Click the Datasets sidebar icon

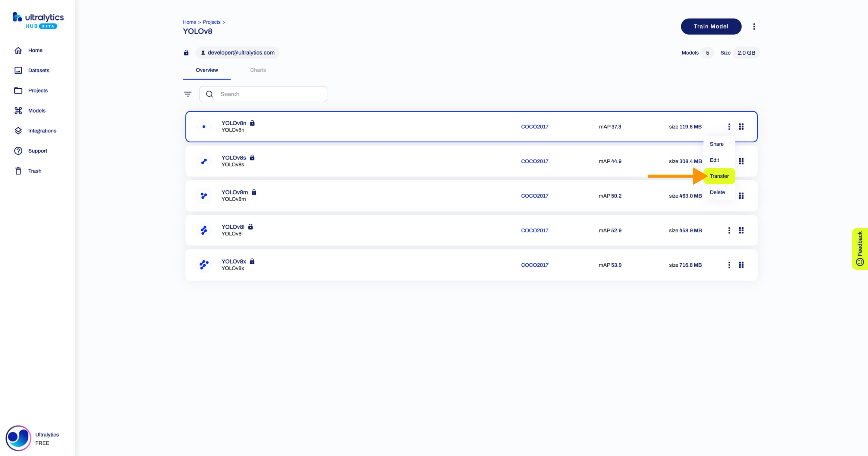(18, 70)
